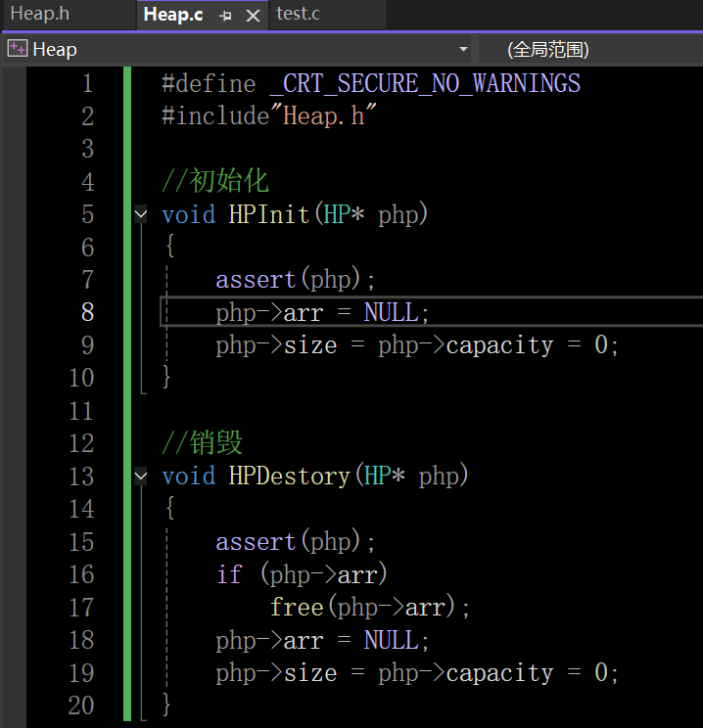Click size on line 19
703x728 pixels.
tap(310, 673)
